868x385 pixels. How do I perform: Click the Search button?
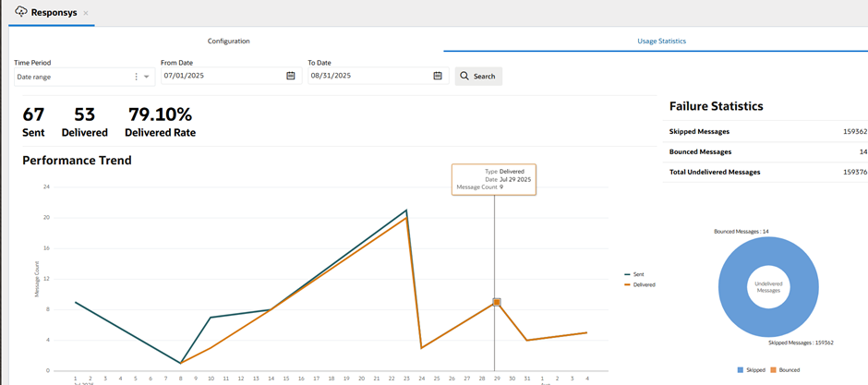(x=478, y=77)
